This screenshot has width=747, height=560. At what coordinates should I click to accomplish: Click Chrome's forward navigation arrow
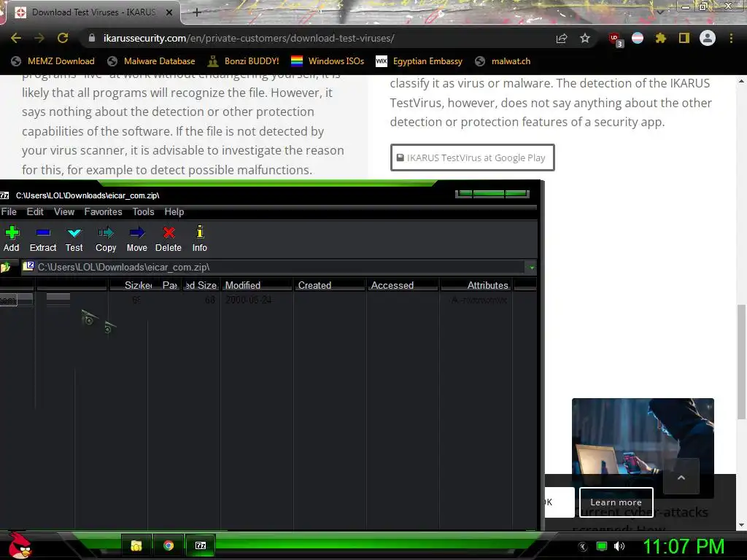pos(39,38)
